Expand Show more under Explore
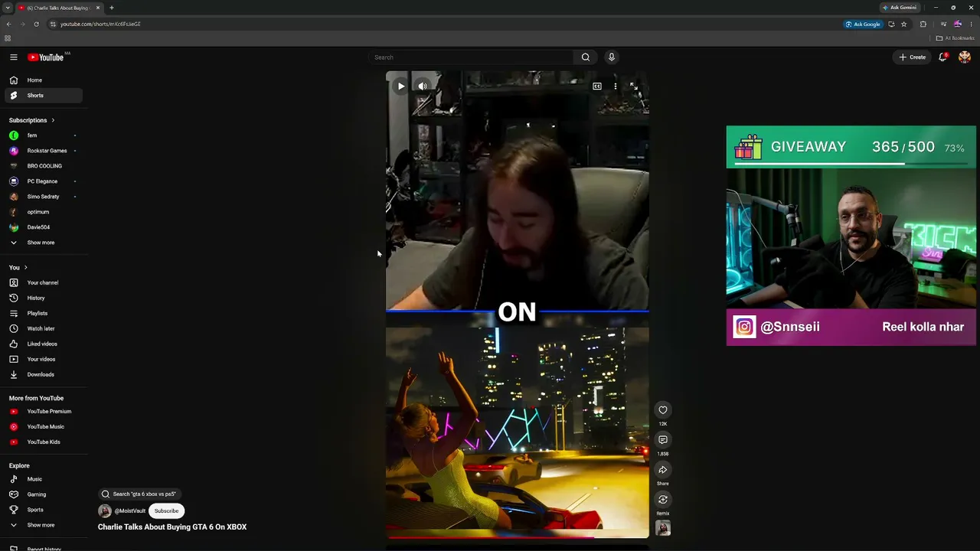 [44, 525]
